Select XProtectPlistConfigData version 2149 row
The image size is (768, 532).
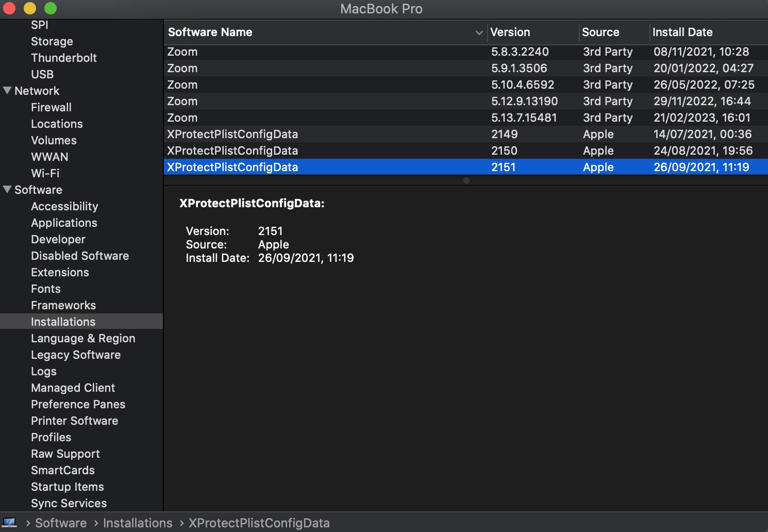click(x=465, y=134)
